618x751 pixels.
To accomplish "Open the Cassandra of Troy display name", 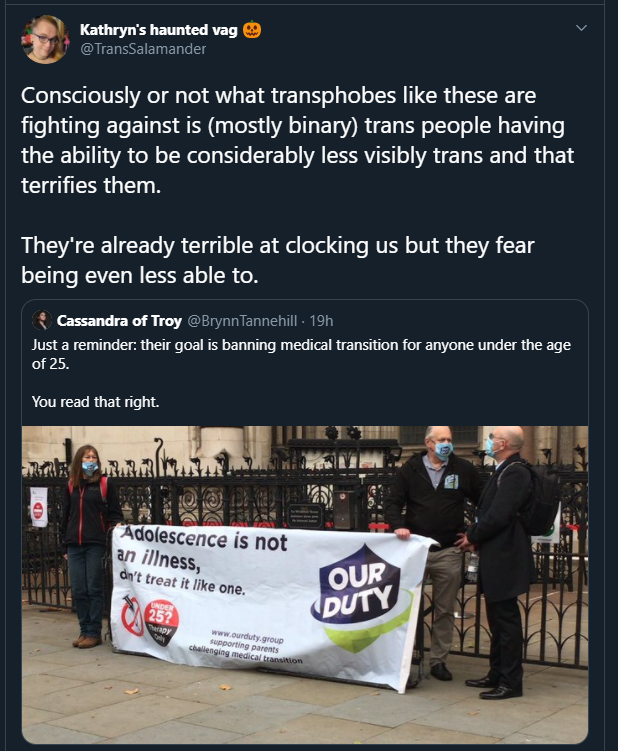I will point(119,320).
